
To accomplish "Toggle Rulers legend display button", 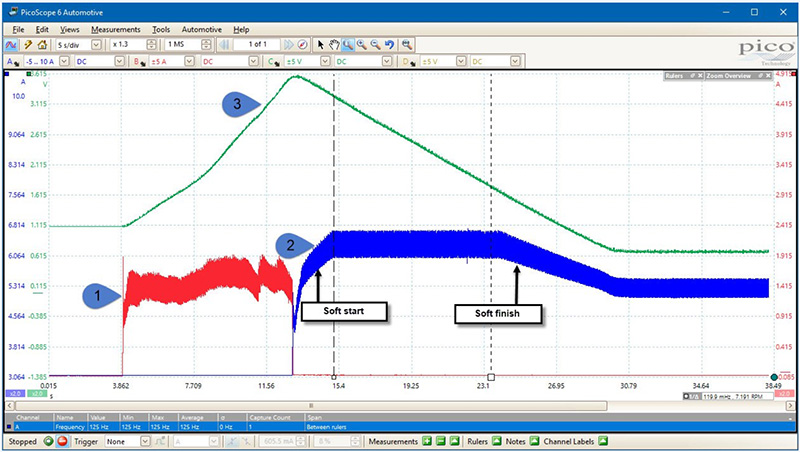I will [x=496, y=441].
